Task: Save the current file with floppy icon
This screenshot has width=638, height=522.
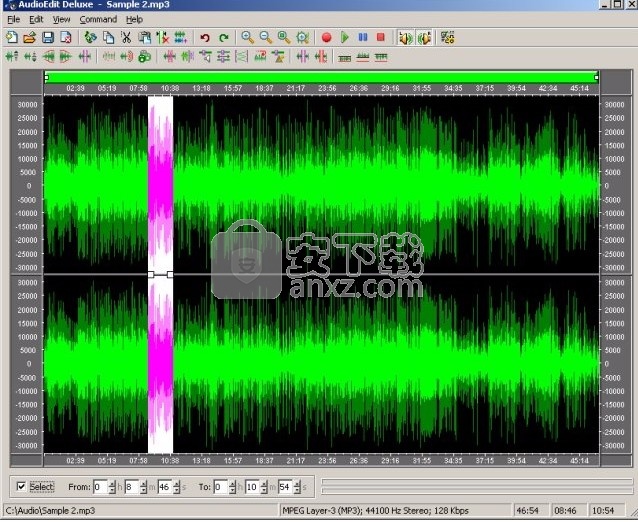Action: pyautogui.click(x=48, y=37)
